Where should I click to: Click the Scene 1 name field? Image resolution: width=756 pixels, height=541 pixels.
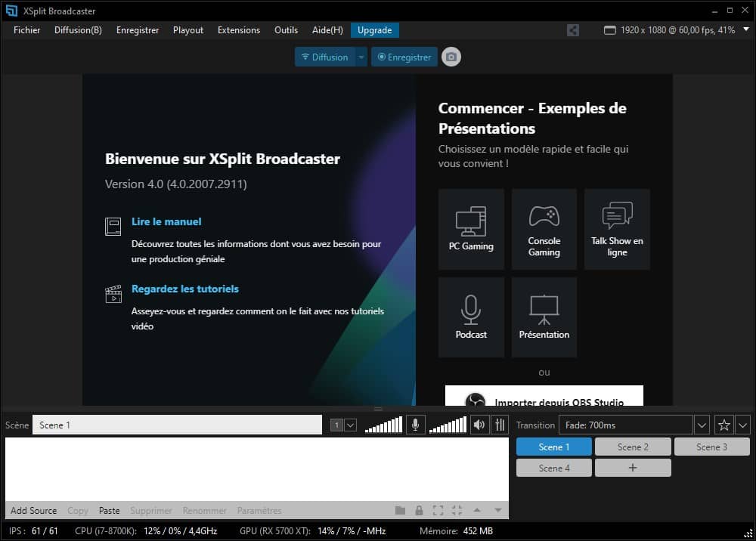(x=177, y=425)
